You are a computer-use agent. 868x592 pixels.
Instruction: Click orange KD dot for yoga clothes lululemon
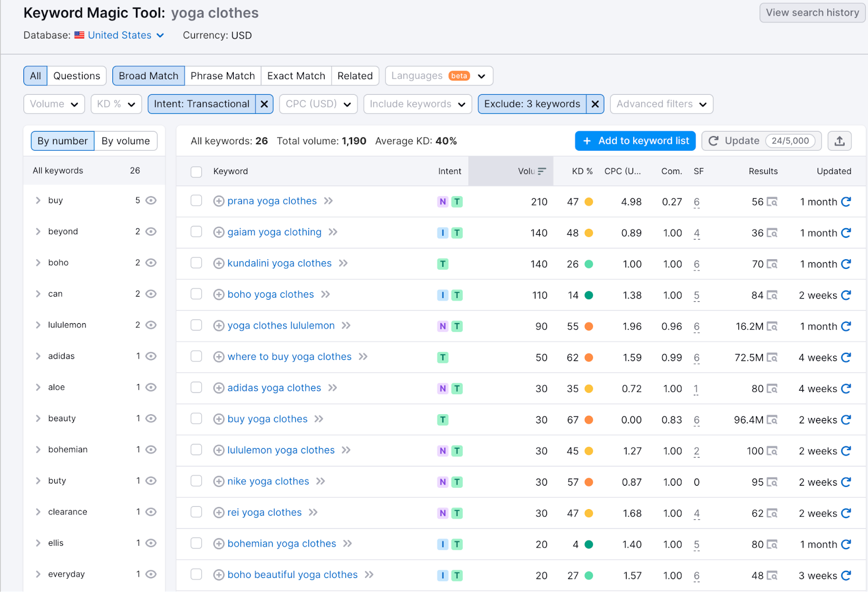tap(589, 326)
